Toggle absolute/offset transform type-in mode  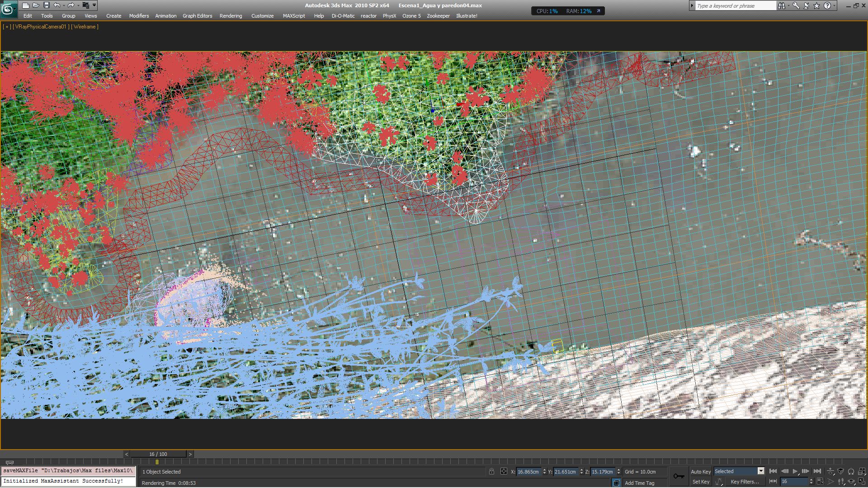(504, 471)
